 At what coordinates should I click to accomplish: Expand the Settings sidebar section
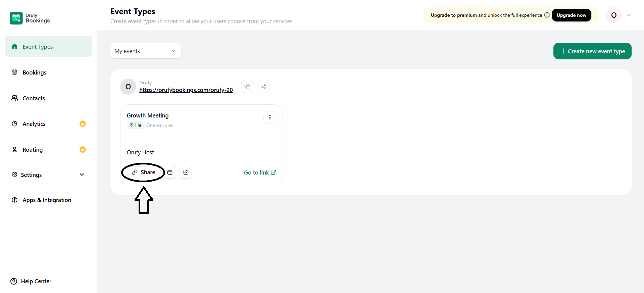pyautogui.click(x=82, y=175)
